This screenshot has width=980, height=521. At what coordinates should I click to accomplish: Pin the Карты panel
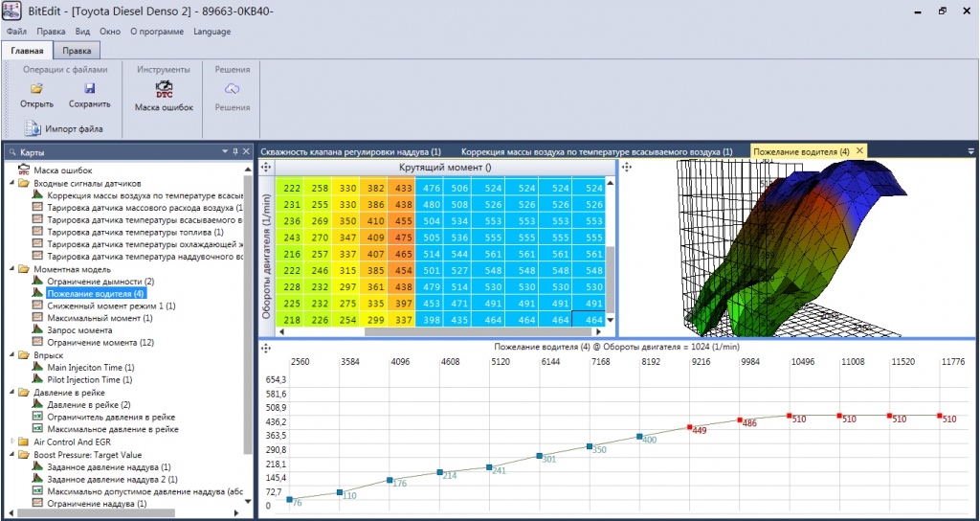pos(235,151)
